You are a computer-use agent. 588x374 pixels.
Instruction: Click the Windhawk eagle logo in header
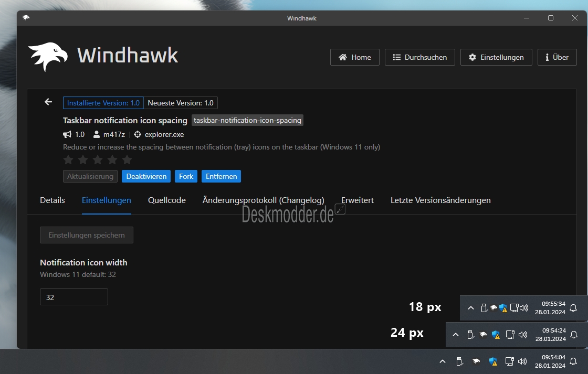[x=48, y=57]
